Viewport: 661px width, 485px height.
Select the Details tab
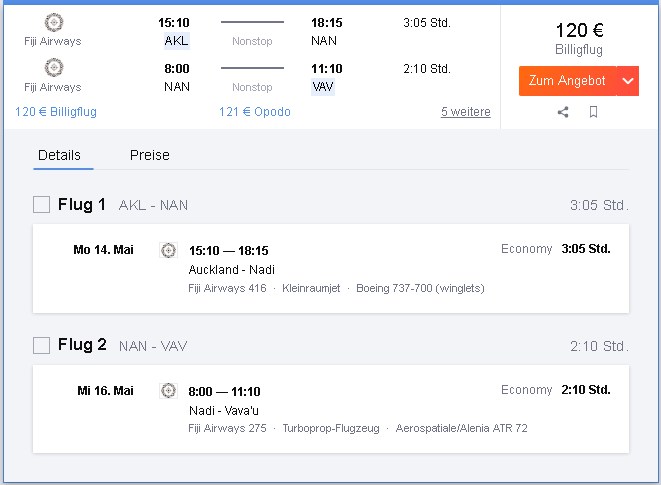pos(59,155)
